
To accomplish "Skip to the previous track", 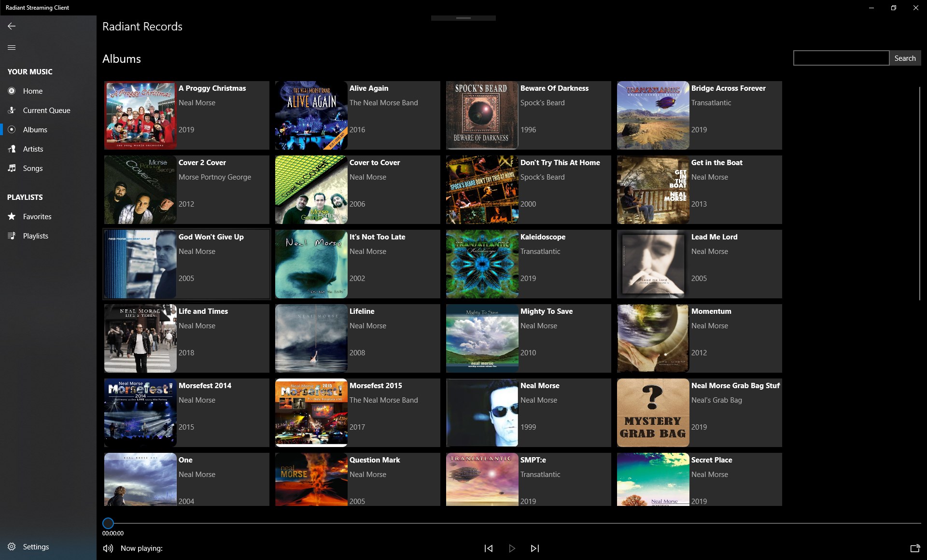I will pyautogui.click(x=489, y=548).
